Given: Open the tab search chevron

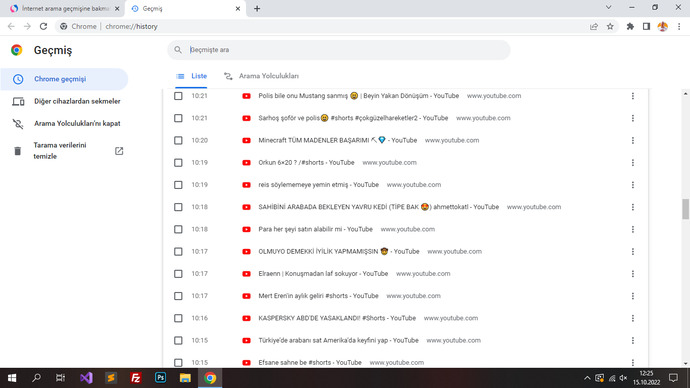Looking at the screenshot, I should pos(609,7).
